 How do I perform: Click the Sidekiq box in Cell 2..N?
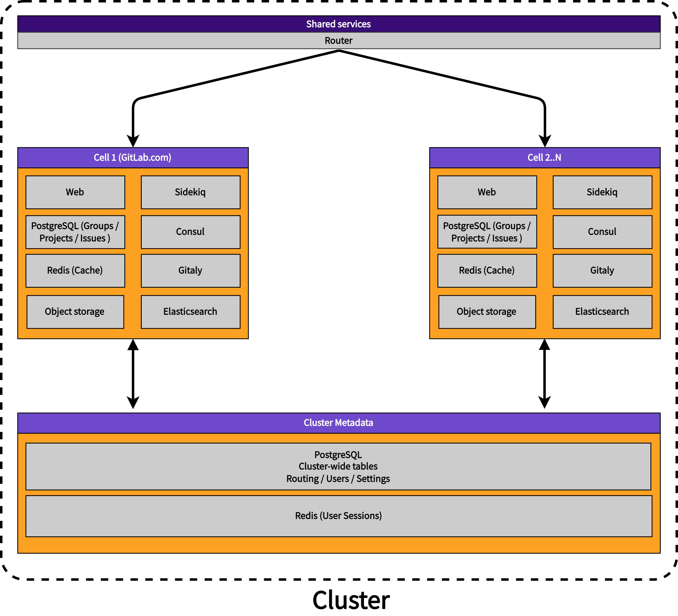coord(602,192)
